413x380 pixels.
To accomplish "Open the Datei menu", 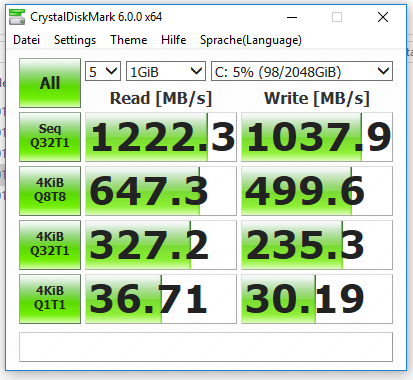I will pos(26,40).
